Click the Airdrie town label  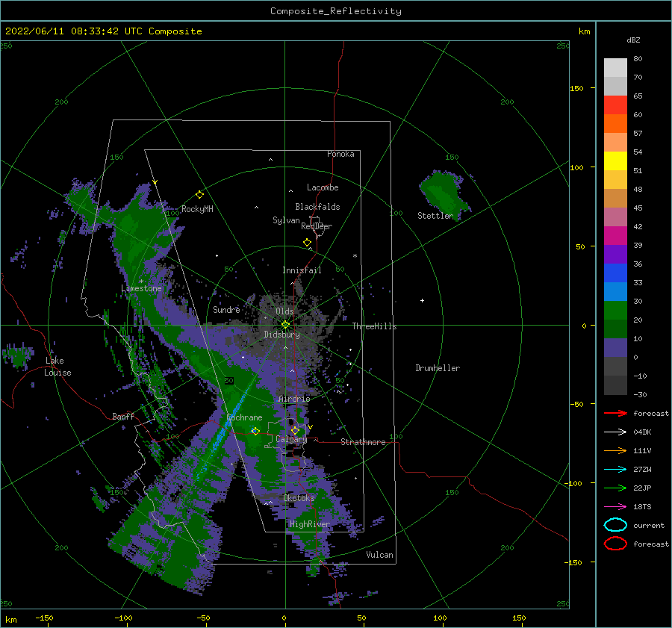point(294,399)
